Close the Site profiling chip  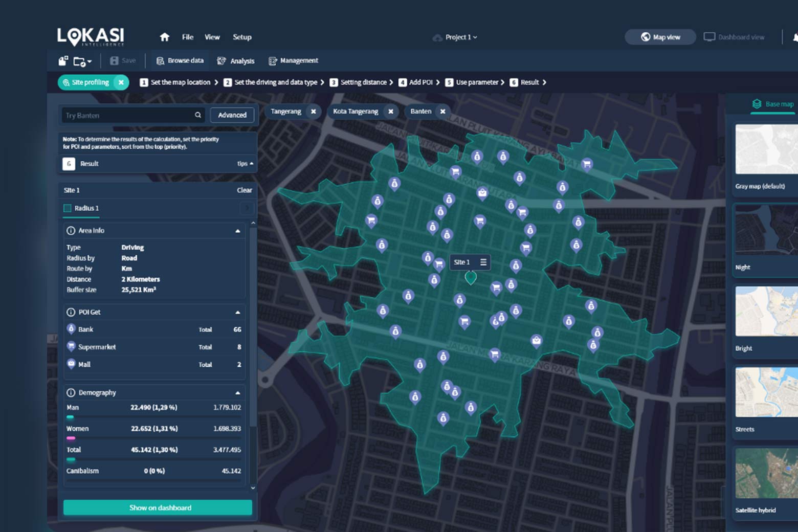[x=121, y=82]
